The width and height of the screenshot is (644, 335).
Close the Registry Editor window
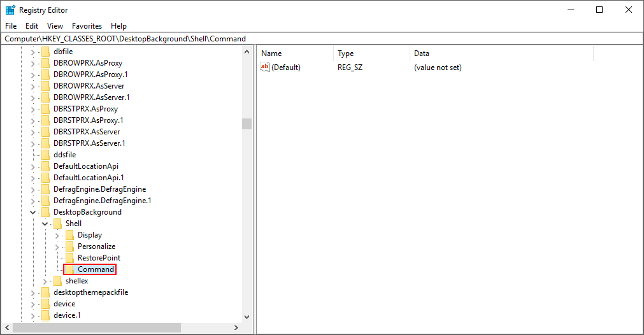coord(628,10)
